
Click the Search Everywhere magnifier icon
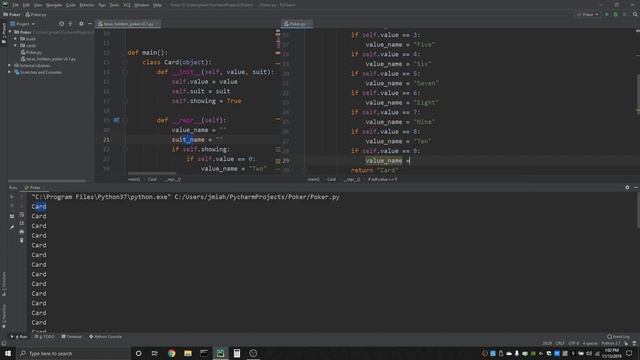[x=635, y=15]
